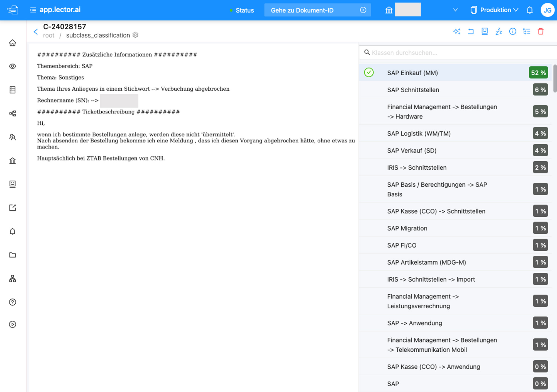This screenshot has width=557, height=392.
Task: Click the snooze Zz icon
Action: pyautogui.click(x=499, y=31)
